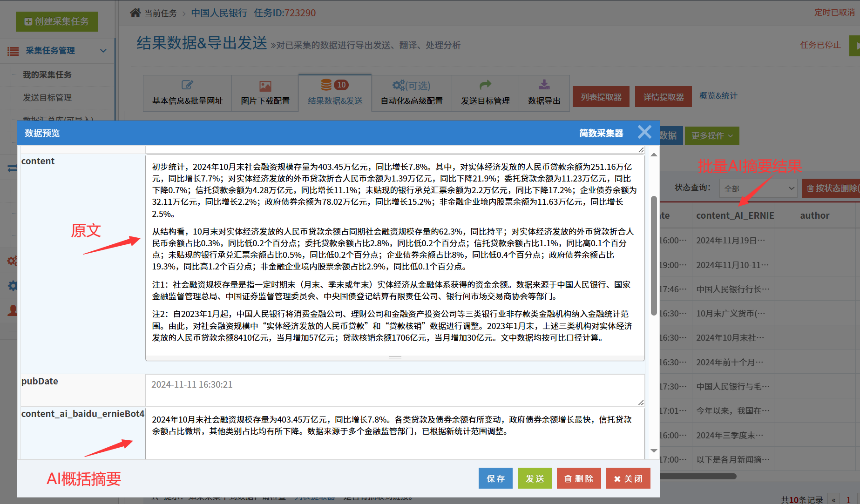Viewport: 860px width, 504px height.
Task: Switch to 结果数据&发送 tab
Action: point(335,93)
